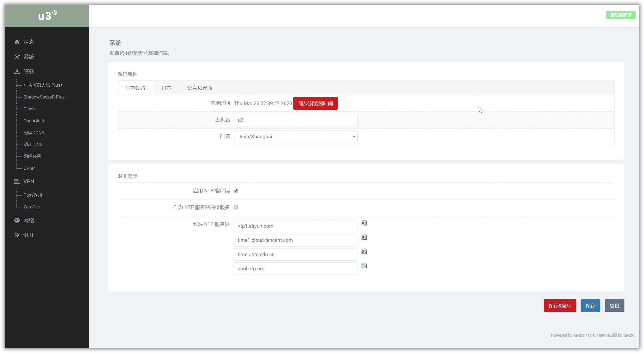This screenshot has height=353, width=644.
Task: Delete the time.ustc.edu.cn server entry
Action: pyautogui.click(x=364, y=251)
